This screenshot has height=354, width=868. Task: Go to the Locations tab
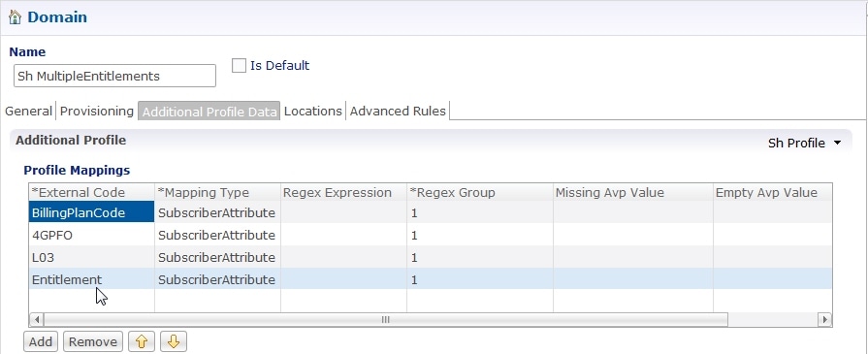click(312, 111)
